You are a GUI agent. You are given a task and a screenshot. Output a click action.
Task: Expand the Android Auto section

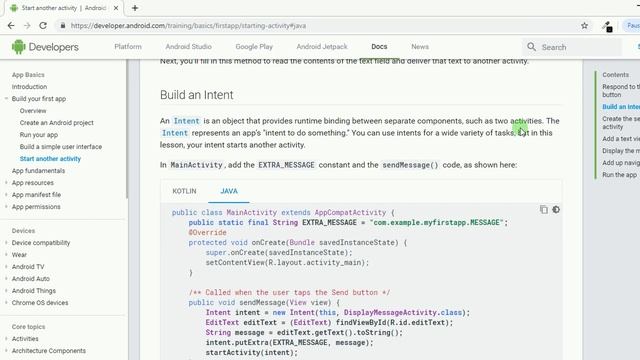[x=6, y=278]
